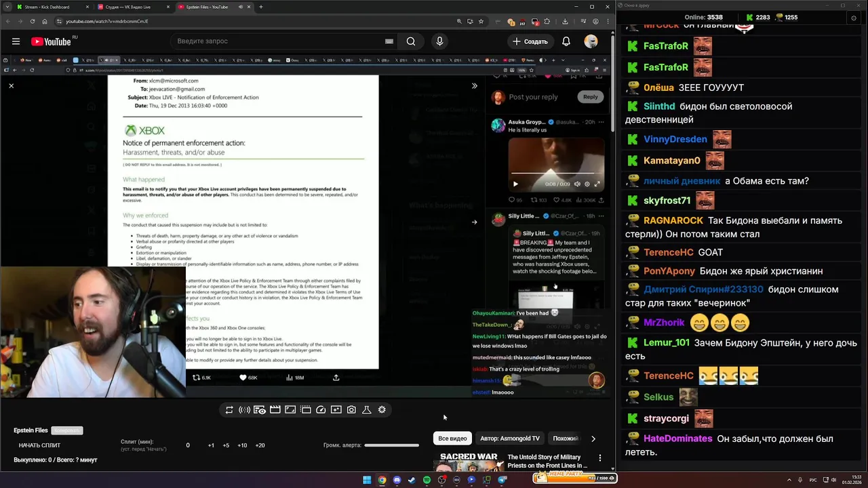The width and height of the screenshot is (868, 488).
Task: Open a new Chrome tab
Action: (x=261, y=7)
